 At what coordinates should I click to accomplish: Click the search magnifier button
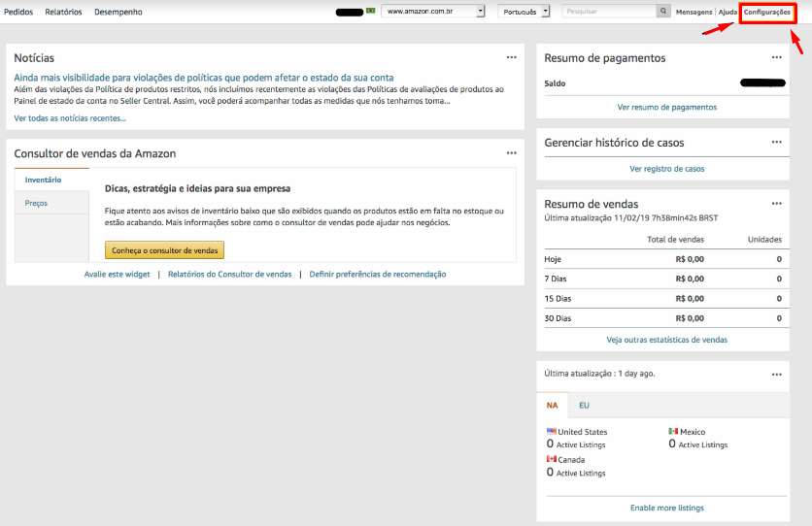[x=662, y=11]
